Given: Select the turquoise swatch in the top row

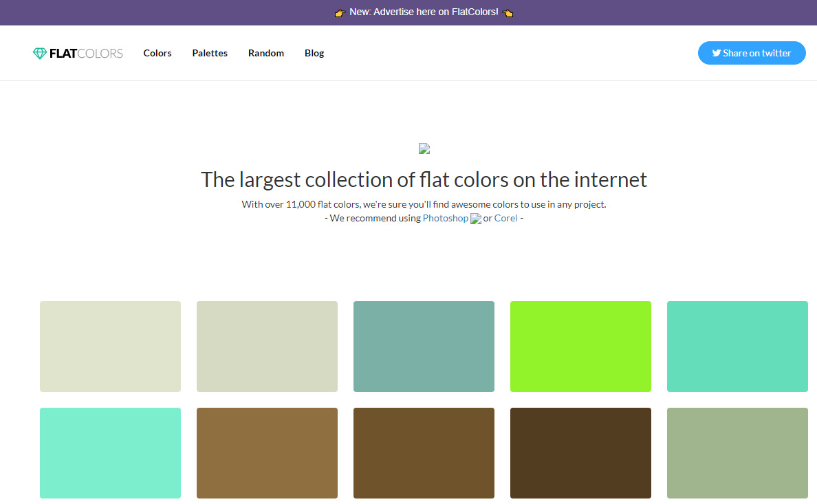Looking at the screenshot, I should click(738, 347).
